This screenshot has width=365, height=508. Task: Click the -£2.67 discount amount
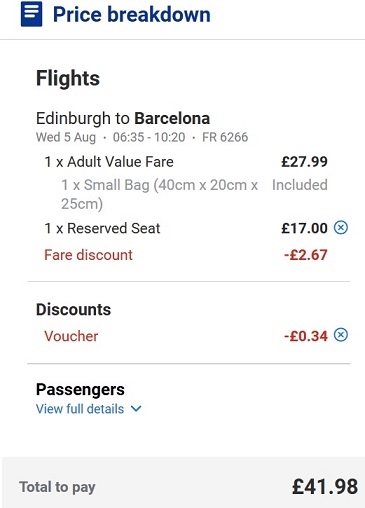(306, 255)
